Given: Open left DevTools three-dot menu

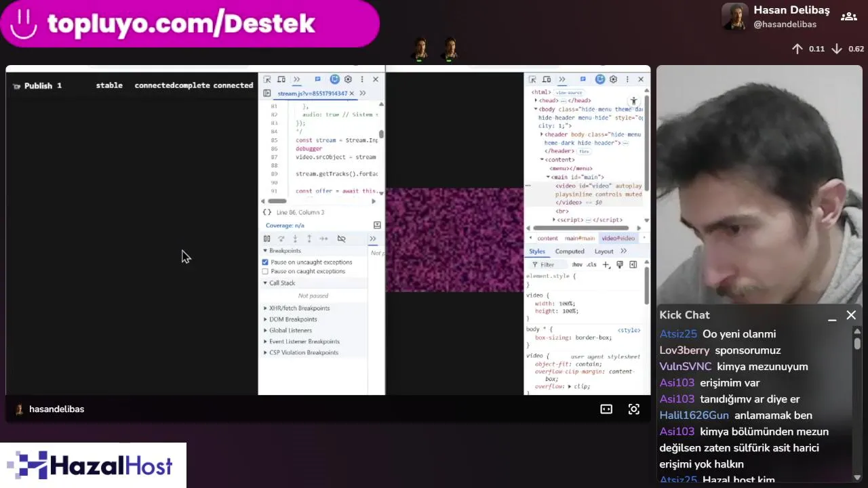Looking at the screenshot, I should pos(362,79).
